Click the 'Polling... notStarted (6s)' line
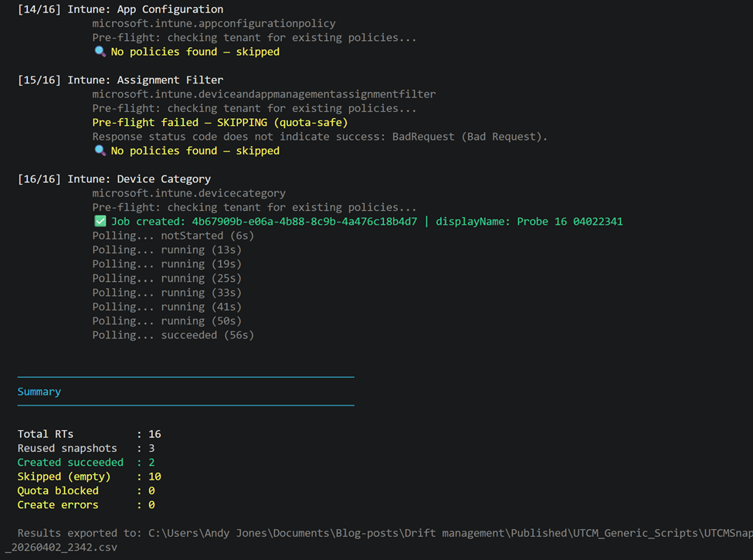Image resolution: width=753 pixels, height=560 pixels. tap(173, 236)
